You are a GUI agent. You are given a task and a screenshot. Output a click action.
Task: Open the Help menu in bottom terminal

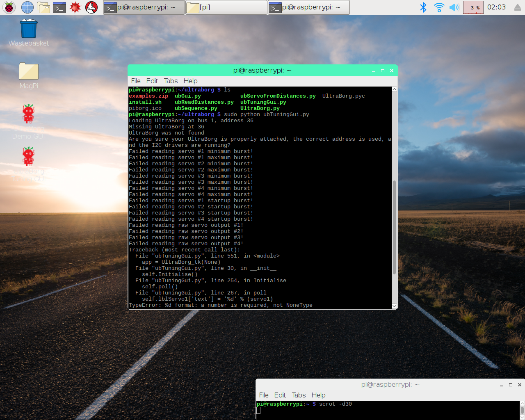(x=318, y=395)
